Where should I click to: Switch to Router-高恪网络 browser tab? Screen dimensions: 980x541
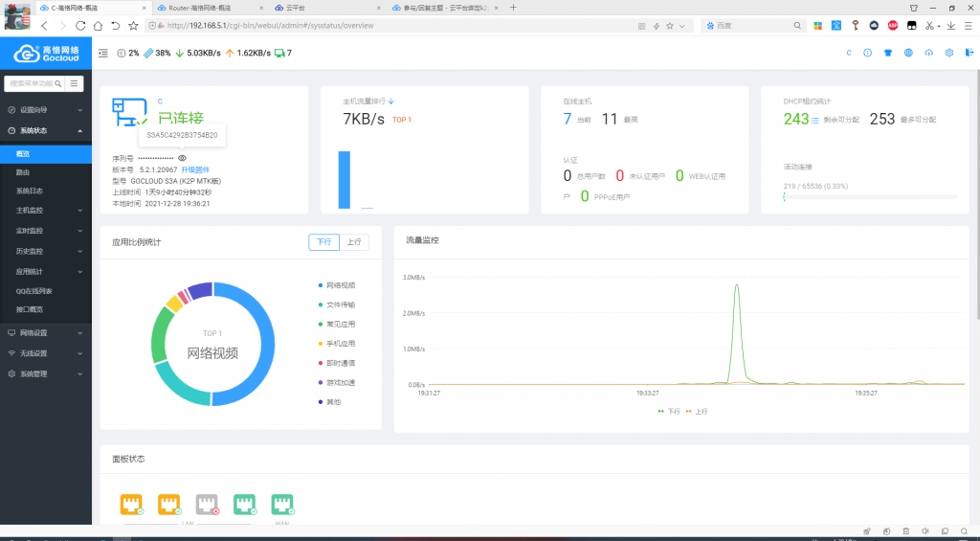click(210, 8)
